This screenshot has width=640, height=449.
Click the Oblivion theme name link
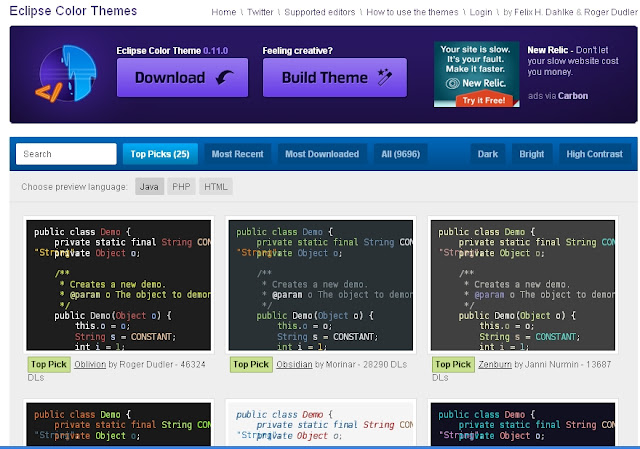90,364
